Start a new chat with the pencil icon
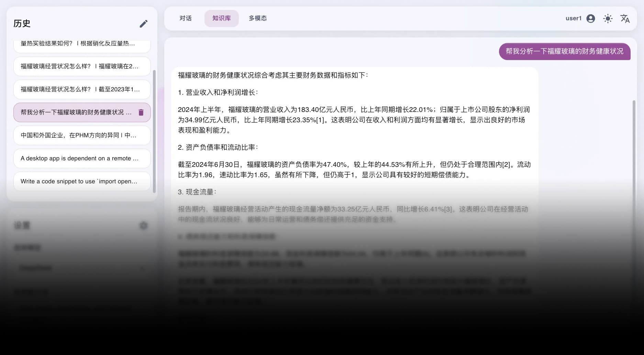 (x=144, y=24)
